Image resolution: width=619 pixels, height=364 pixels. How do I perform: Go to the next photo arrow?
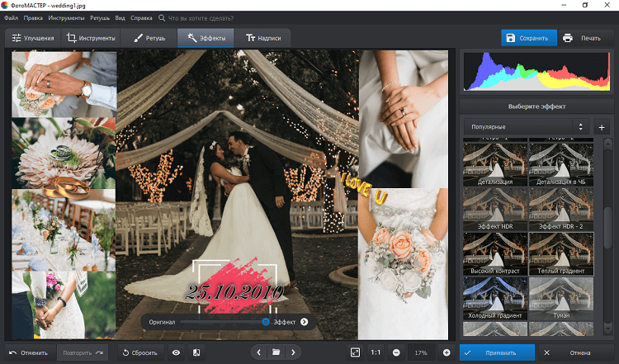(x=293, y=352)
